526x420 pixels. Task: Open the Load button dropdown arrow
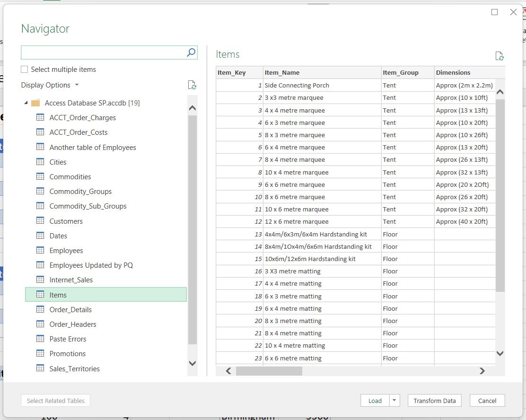[x=394, y=401]
